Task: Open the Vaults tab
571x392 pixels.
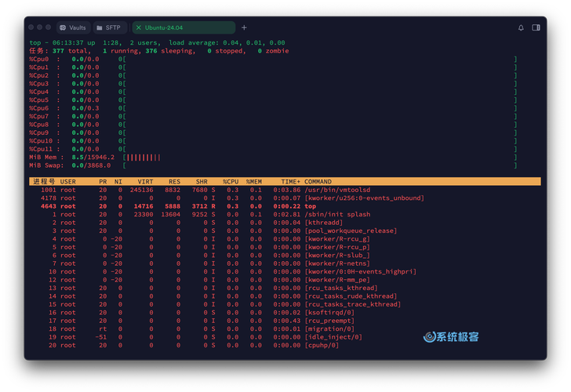Action: pos(72,27)
